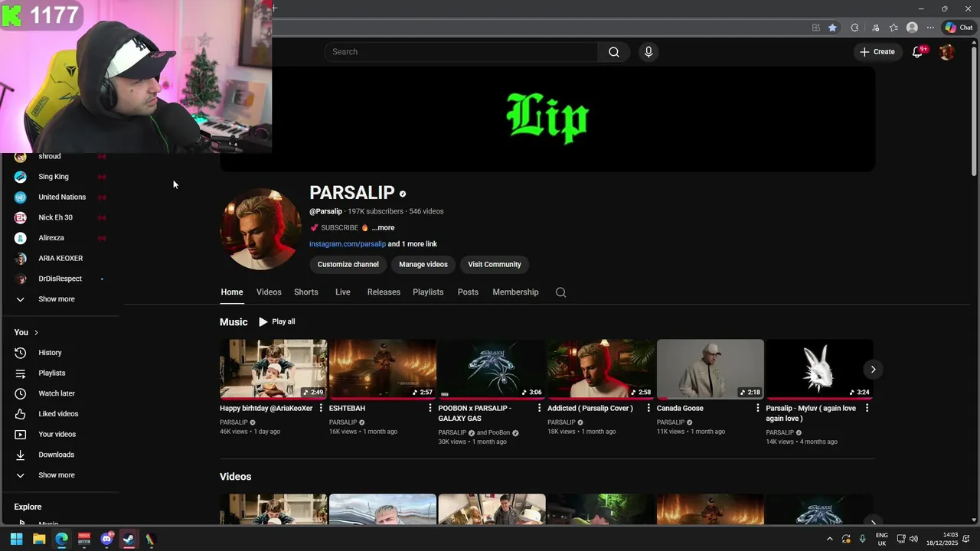Open options menu for Happy birhtday video
The width and height of the screenshot is (980, 551).
click(x=321, y=409)
